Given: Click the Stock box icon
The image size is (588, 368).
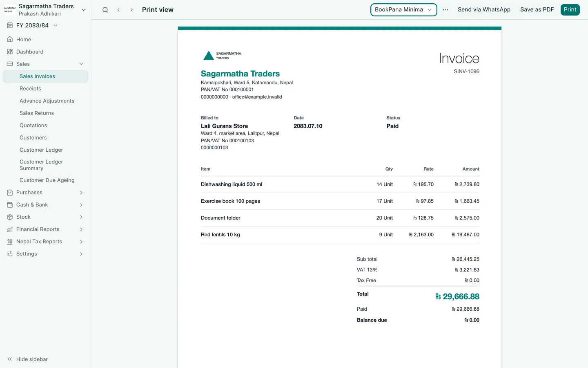Looking at the screenshot, I should click(x=10, y=217).
